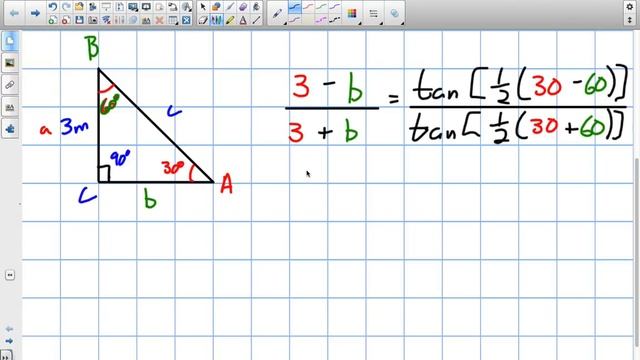Choose the black dashed line style

(x=335, y=19)
